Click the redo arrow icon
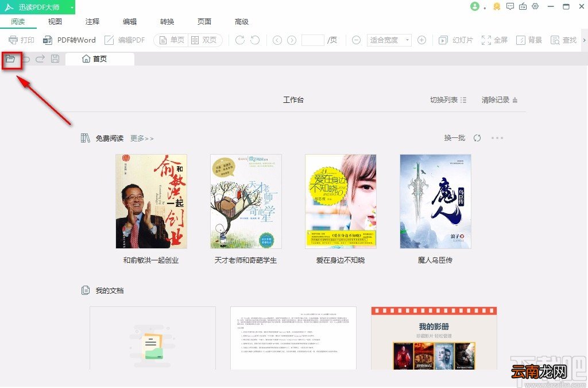This screenshot has width=588, height=388. coord(40,59)
